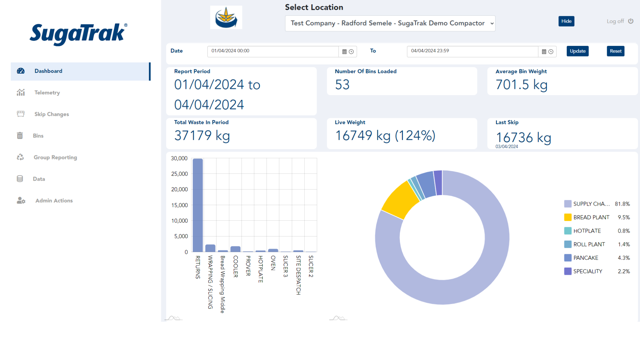This screenshot has width=640, height=360.
Task: Click the Log off power icon
Action: click(x=631, y=21)
